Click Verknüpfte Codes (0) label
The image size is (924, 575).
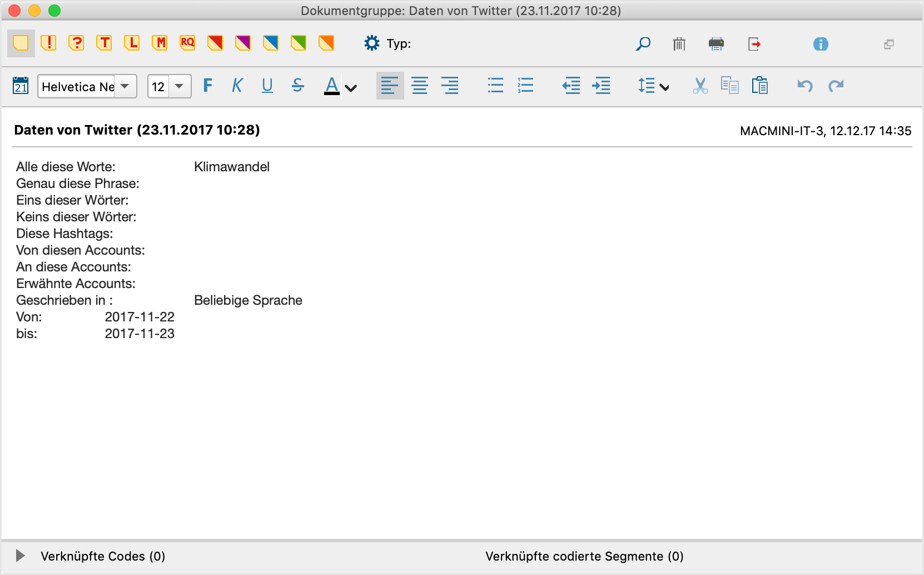(x=103, y=556)
